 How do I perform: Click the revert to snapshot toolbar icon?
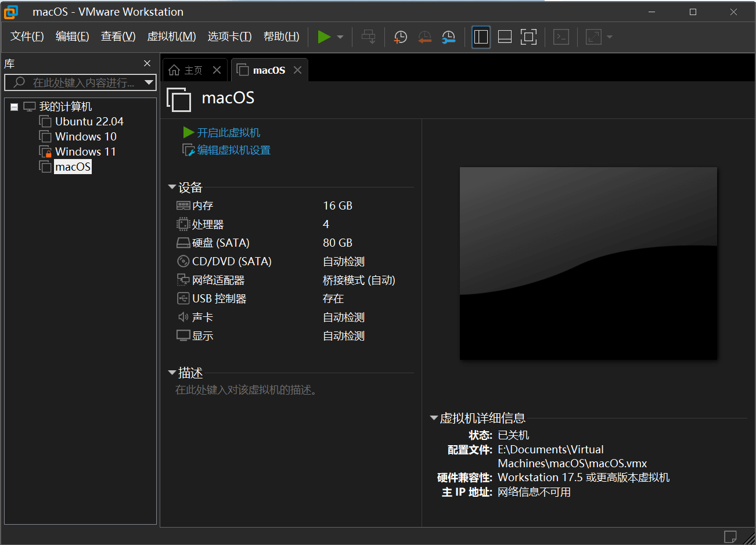pos(424,37)
